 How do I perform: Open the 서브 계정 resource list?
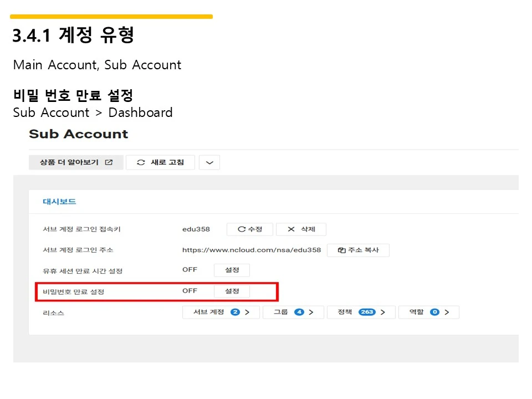pos(221,312)
